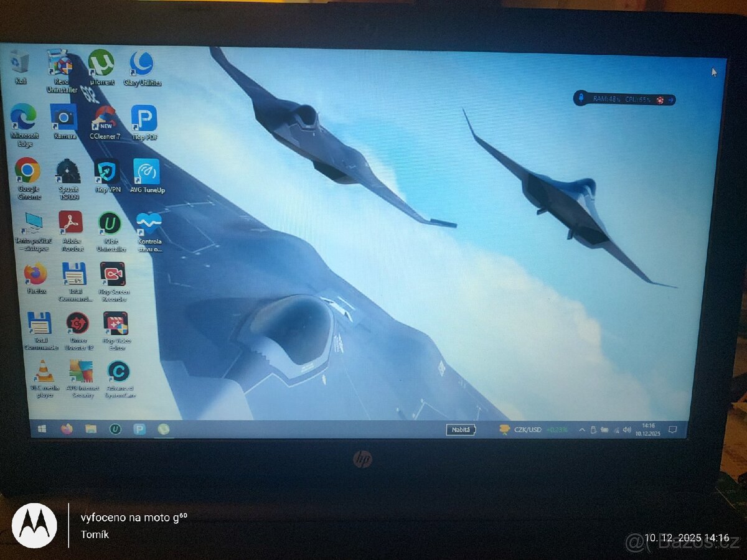Select the AVG TuneUp shortcut
The width and height of the screenshot is (747, 560).
147,172
